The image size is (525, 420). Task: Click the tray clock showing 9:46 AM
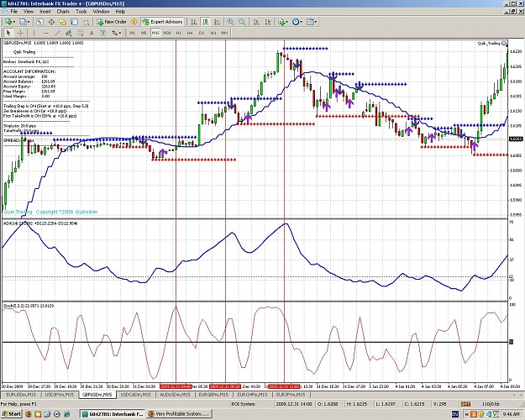point(511,415)
